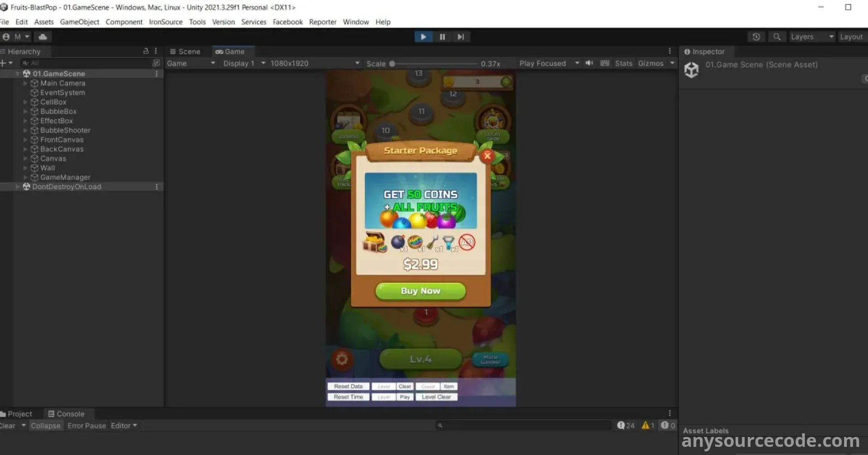
Task: Pause the game with the Pause button
Action: [442, 37]
